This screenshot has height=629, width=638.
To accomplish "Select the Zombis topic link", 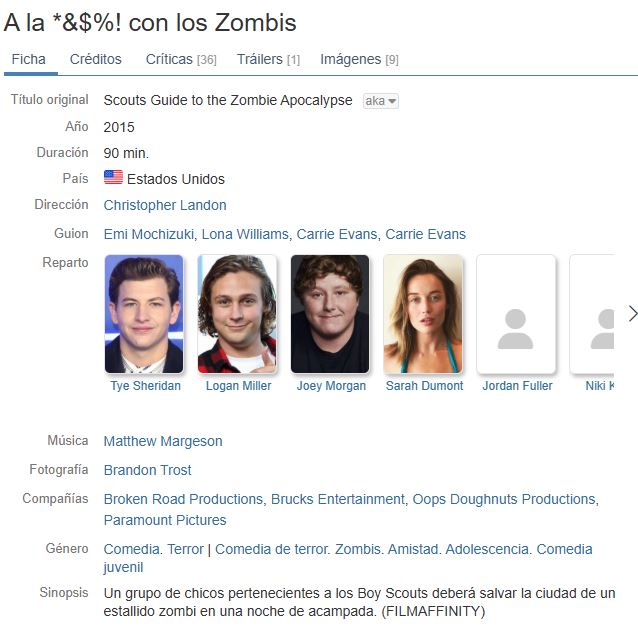I will (x=358, y=549).
